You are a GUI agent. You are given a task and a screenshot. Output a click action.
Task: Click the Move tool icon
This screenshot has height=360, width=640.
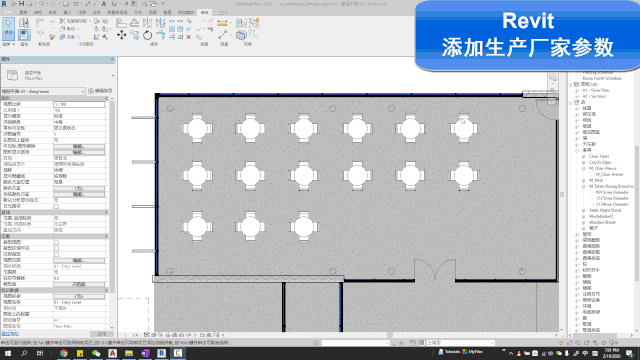pyautogui.click(x=121, y=35)
